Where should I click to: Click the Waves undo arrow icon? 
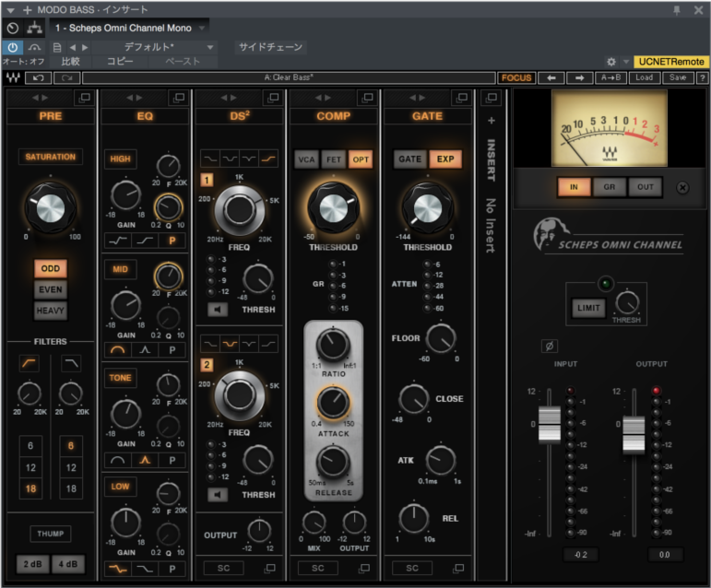(39, 78)
